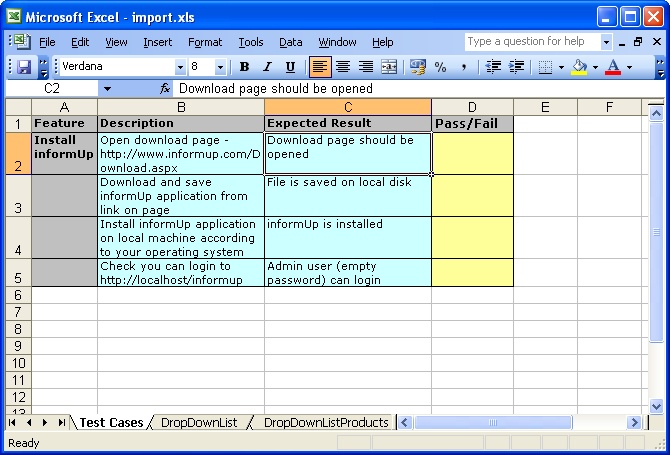Screen dimensions: 670x455
Task: Click the formula bar text
Action: (x=276, y=88)
